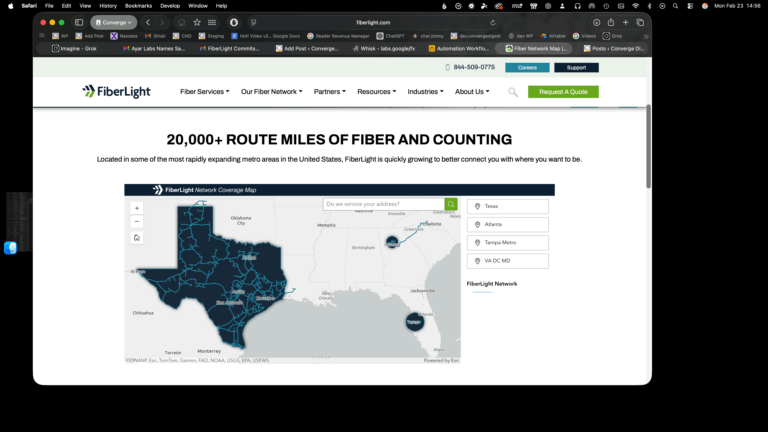Screen dimensions: 768x432
Task: Expand the Fiber Services menu
Action: pos(204,92)
